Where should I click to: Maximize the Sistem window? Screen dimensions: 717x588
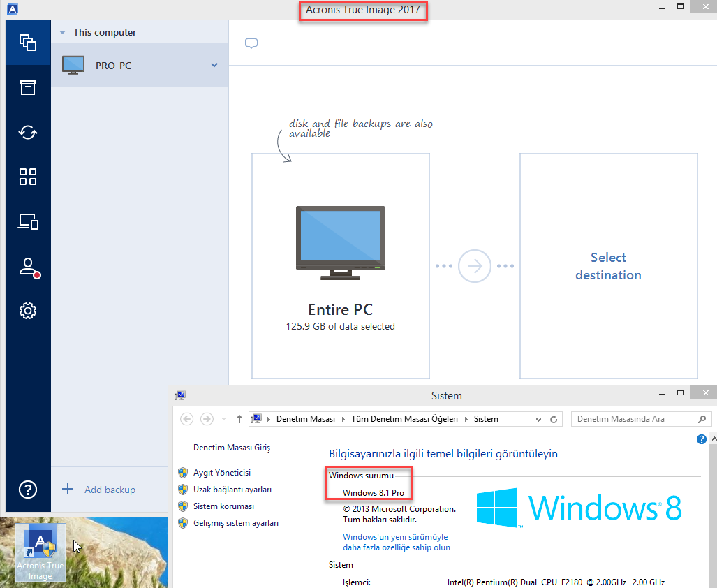[x=681, y=392]
